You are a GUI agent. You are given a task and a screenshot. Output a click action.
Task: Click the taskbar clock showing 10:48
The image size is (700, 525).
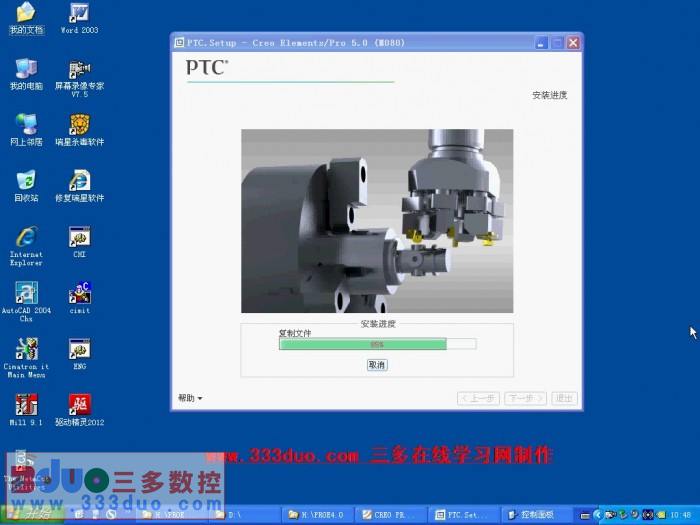(681, 515)
